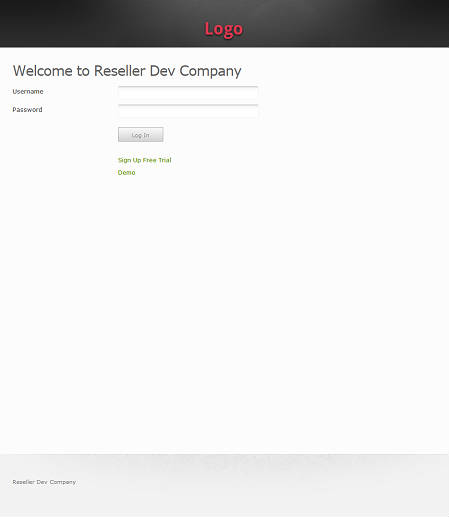Click the Username label text
Viewport: 449px width, 517px height.
(x=28, y=92)
